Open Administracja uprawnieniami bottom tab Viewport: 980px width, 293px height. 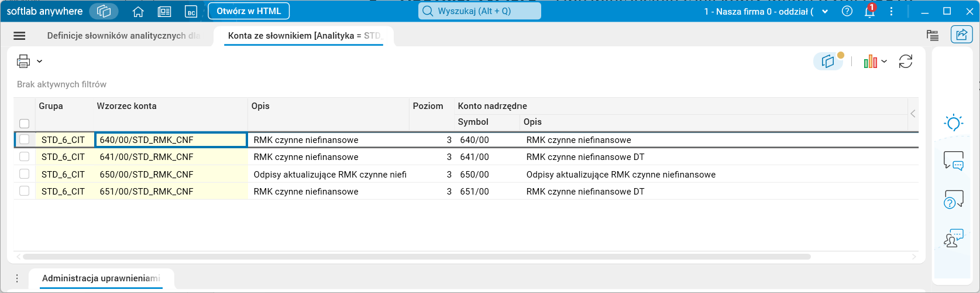click(x=101, y=278)
